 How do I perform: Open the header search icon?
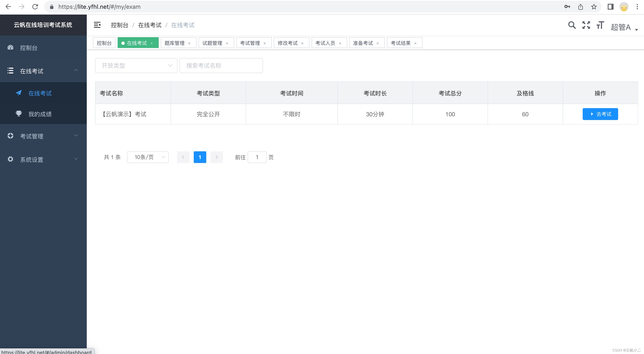pyautogui.click(x=571, y=25)
